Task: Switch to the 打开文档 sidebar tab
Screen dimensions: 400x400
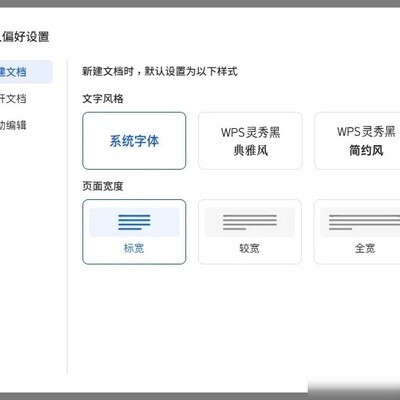Action: click(13, 99)
